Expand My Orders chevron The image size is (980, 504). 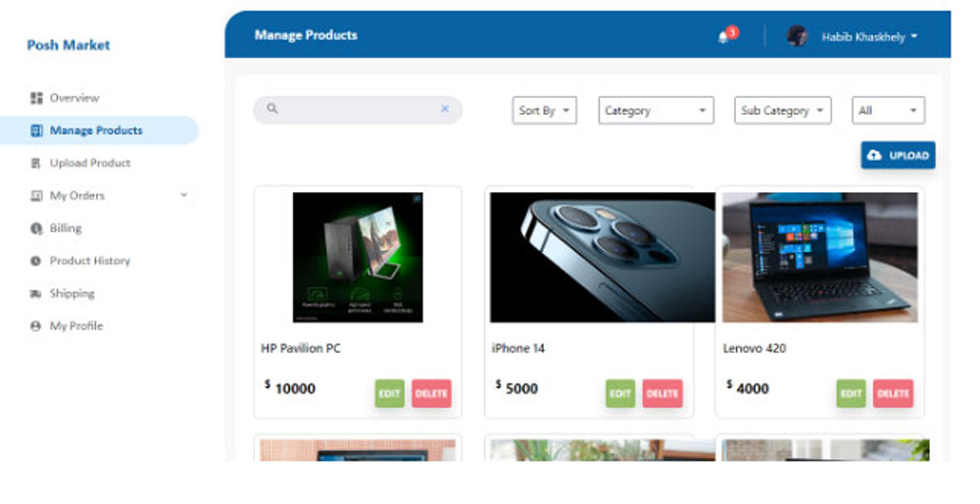(184, 195)
